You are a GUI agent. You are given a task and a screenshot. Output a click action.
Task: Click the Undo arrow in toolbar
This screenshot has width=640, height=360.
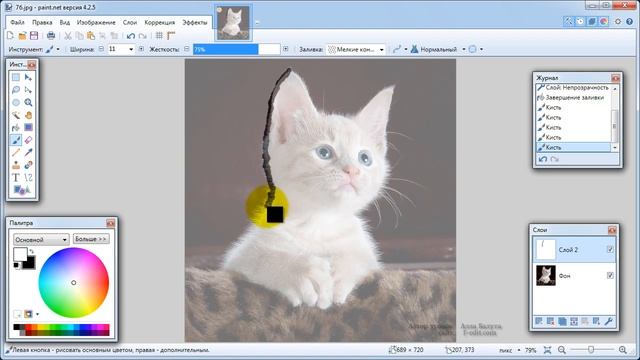[x=131, y=36]
